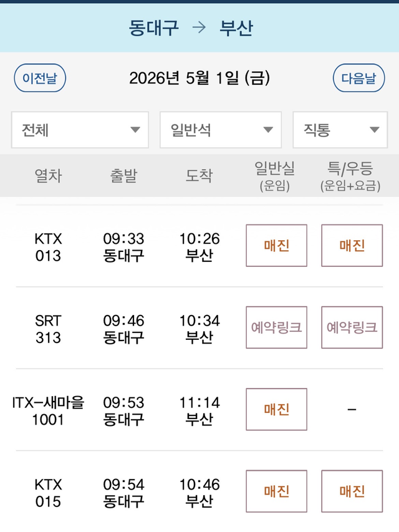This screenshot has height=532, width=399.
Task: Select the 열차 column header
Action: coord(48,176)
